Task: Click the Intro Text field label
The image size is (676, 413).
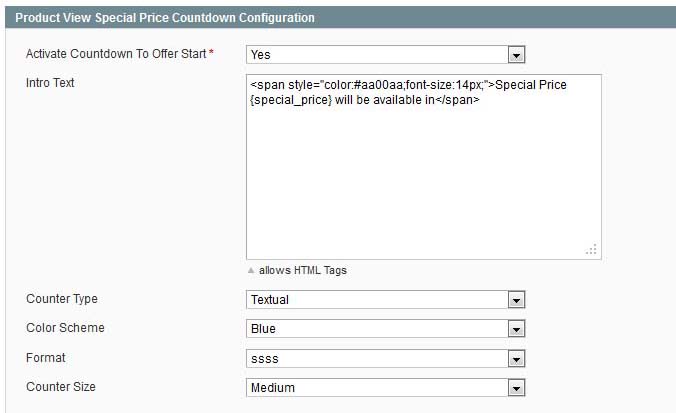Action: [x=50, y=83]
